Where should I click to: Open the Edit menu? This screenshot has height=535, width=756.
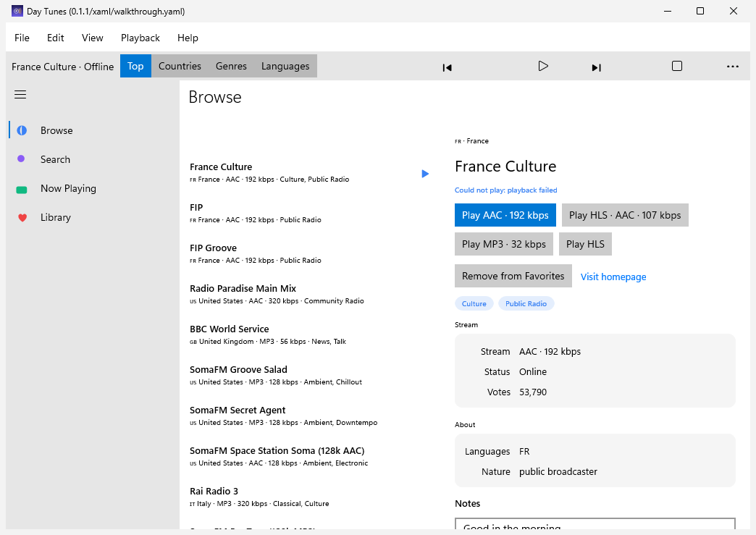pos(56,38)
